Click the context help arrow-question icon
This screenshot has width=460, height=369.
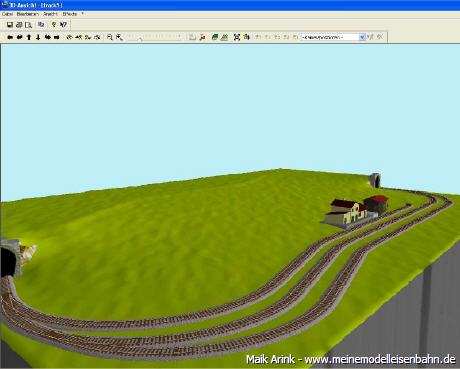pyautogui.click(x=63, y=25)
